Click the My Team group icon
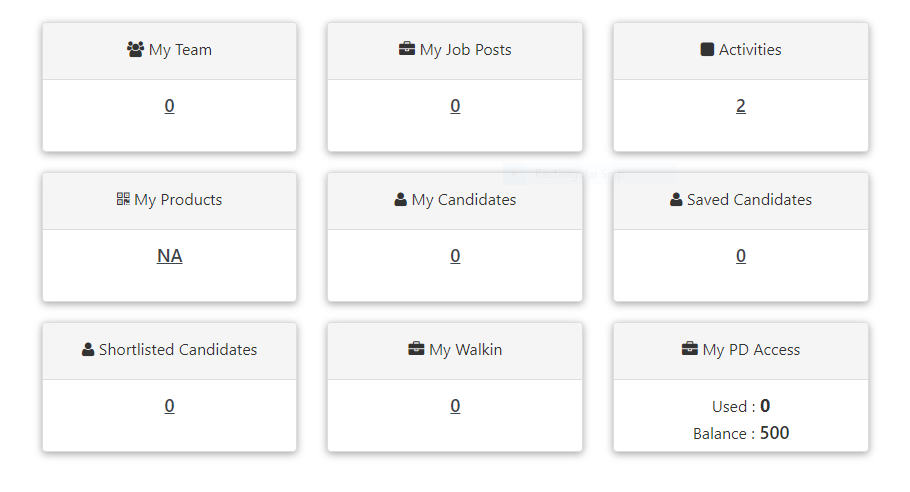Image resolution: width=910 pixels, height=492 pixels. [135, 49]
